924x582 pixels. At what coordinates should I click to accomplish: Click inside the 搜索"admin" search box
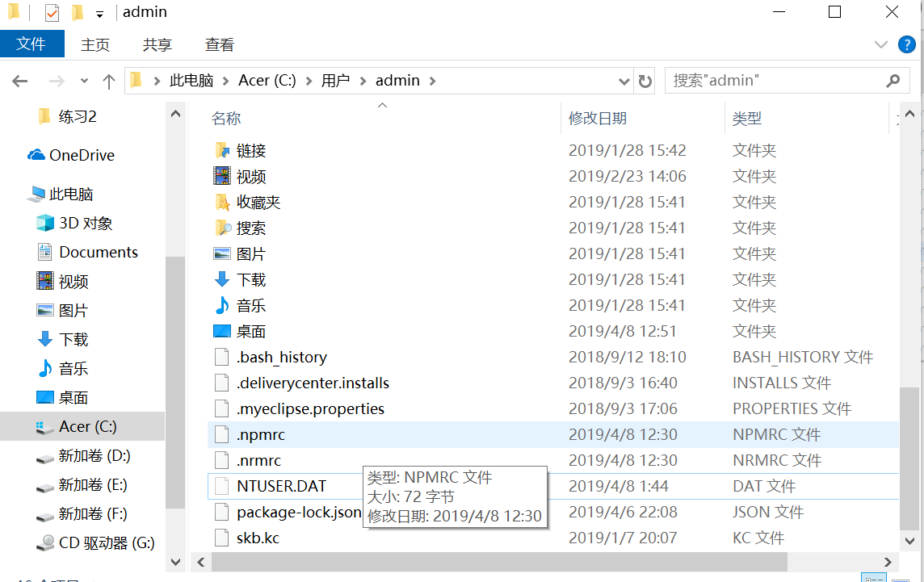pos(767,80)
